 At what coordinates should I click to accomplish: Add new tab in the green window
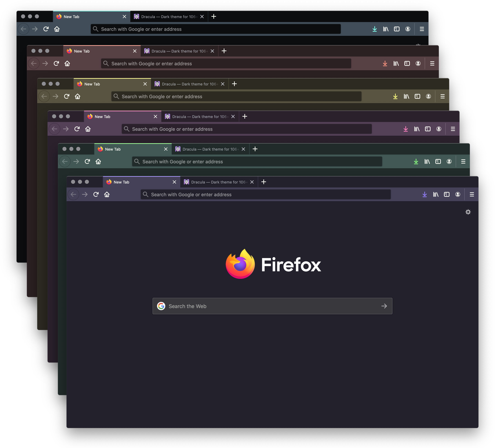pyautogui.click(x=255, y=149)
